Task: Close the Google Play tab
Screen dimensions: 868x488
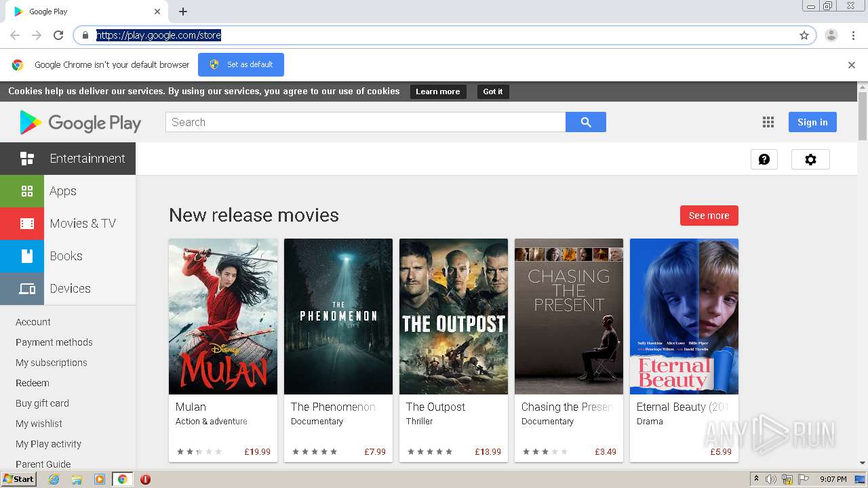Action: (157, 12)
